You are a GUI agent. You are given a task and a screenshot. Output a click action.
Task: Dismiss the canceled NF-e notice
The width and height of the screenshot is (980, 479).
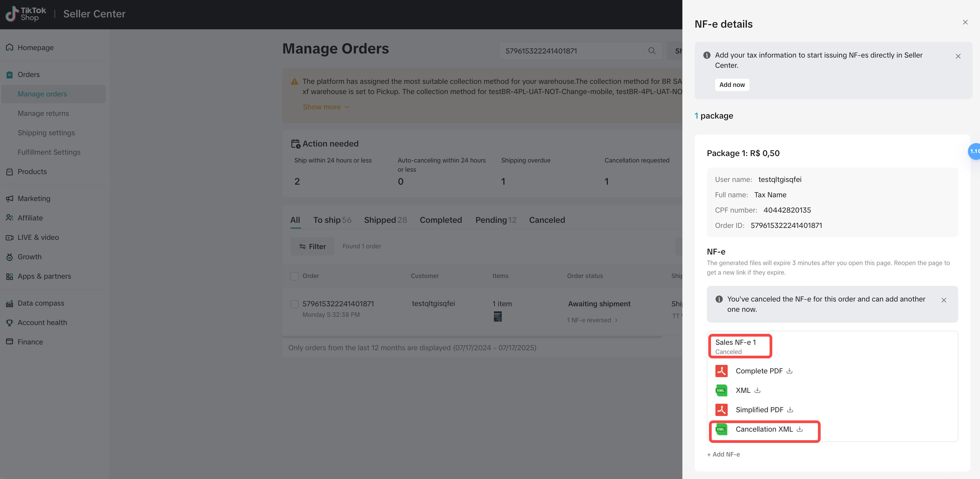944,300
